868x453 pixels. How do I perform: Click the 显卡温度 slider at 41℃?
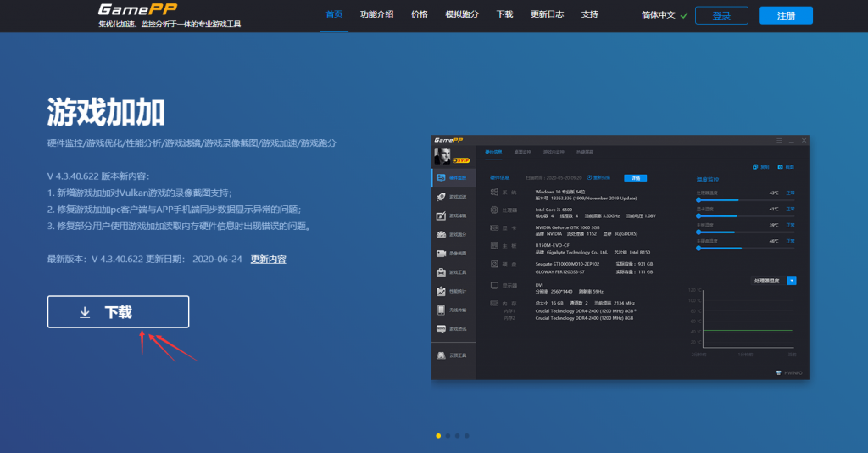[746, 216]
